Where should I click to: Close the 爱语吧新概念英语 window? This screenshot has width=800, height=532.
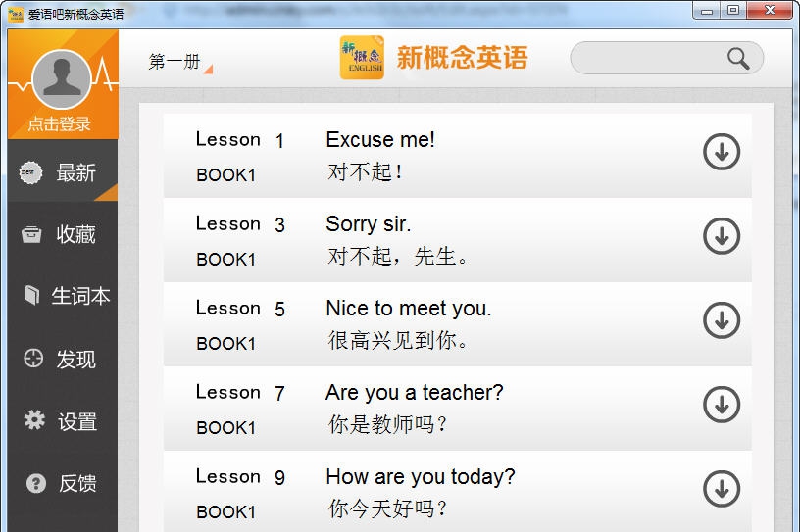[x=770, y=11]
